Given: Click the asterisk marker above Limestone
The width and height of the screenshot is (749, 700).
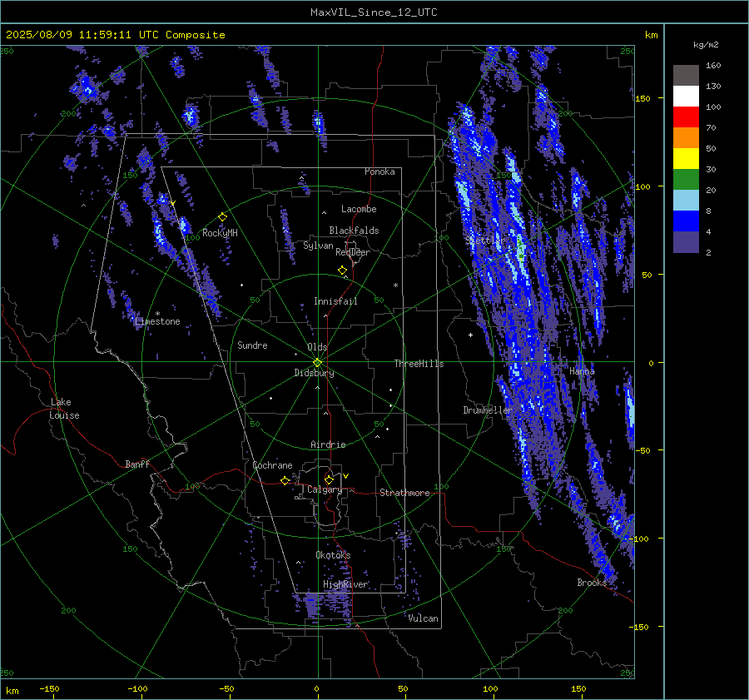Looking at the screenshot, I should pyautogui.click(x=157, y=314).
